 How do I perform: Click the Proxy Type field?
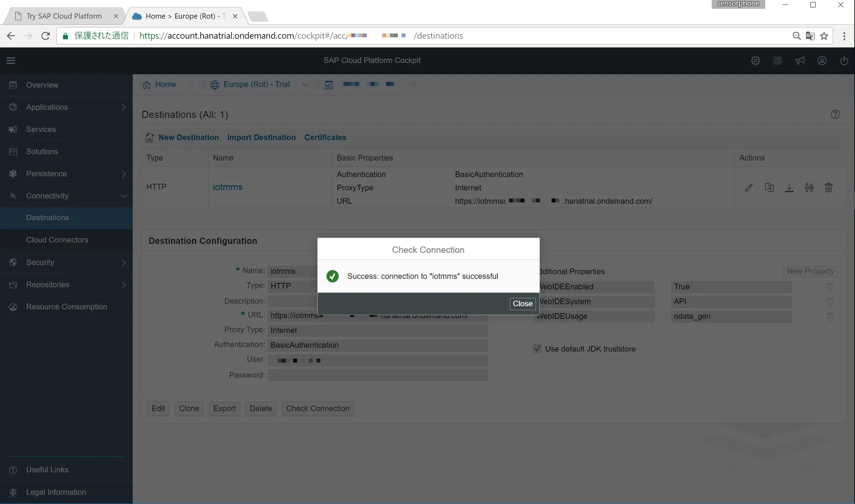(x=378, y=330)
